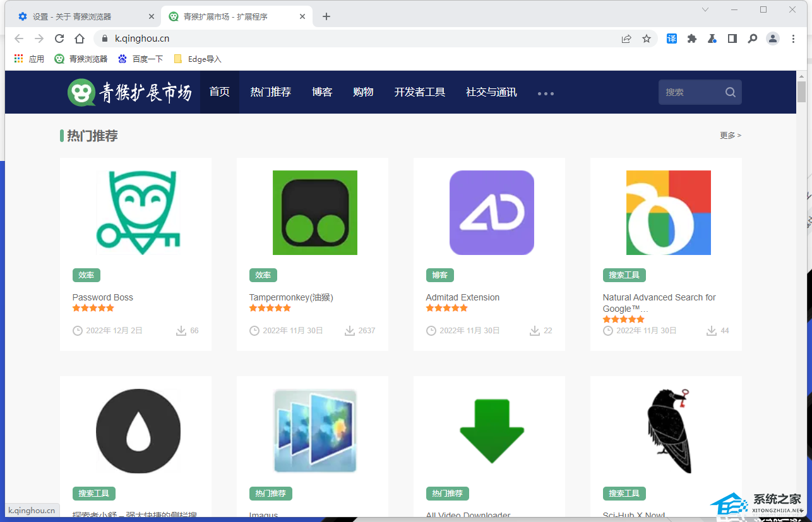Go to browser home page
The image size is (812, 522).
80,39
